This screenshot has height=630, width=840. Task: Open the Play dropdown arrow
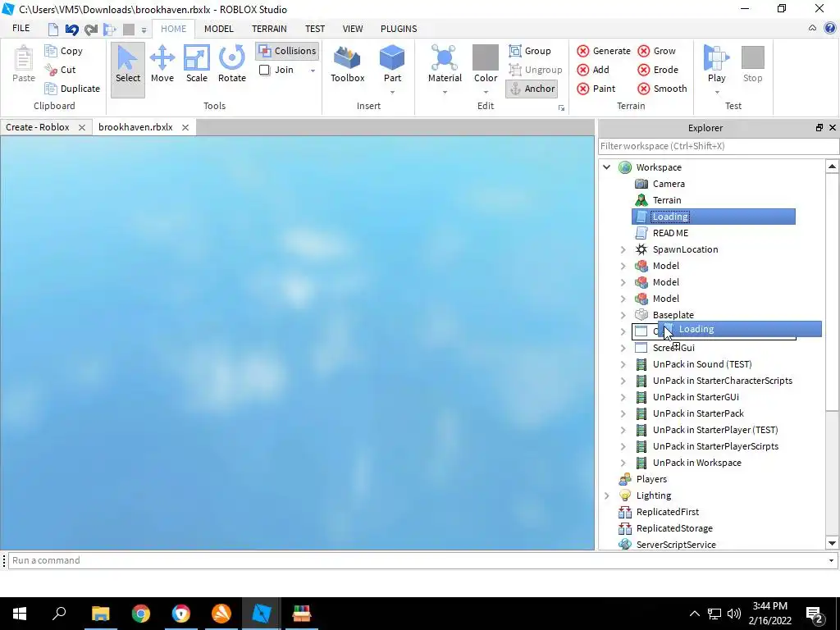pos(716,93)
